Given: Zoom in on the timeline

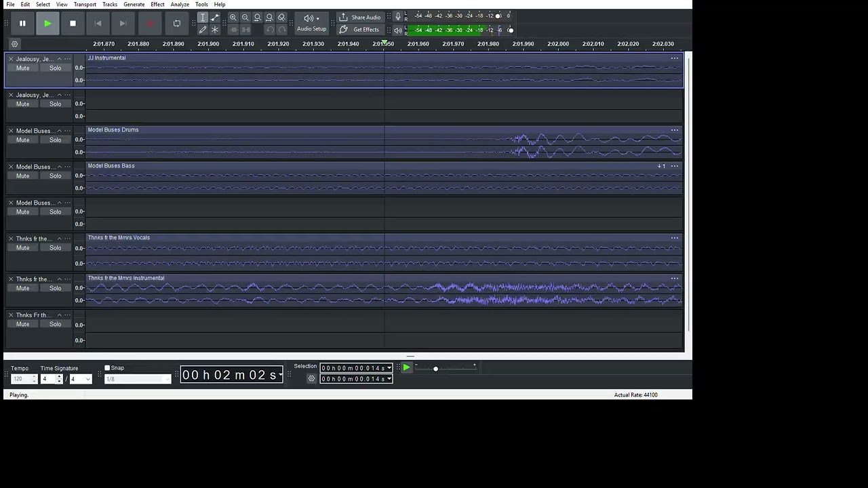Looking at the screenshot, I should pyautogui.click(x=233, y=18).
